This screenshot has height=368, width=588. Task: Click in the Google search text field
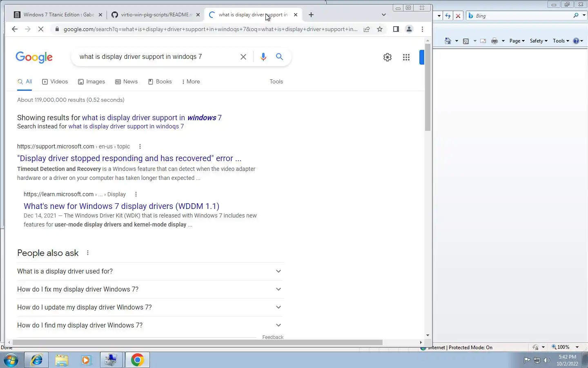(x=155, y=57)
